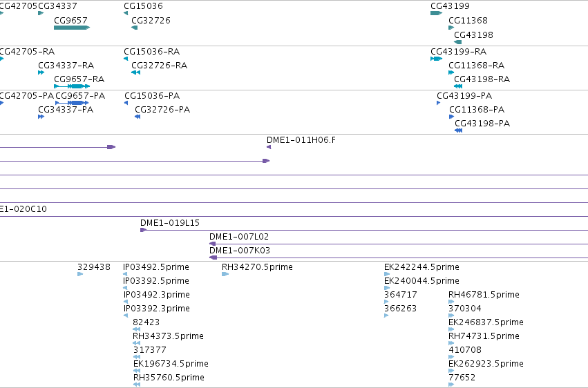
Task: Click the CG9657-RA transcript feature
Action: (x=72, y=86)
